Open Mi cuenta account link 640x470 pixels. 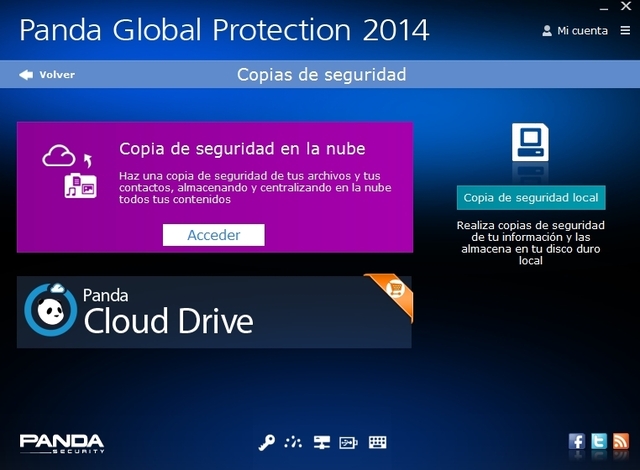[575, 31]
